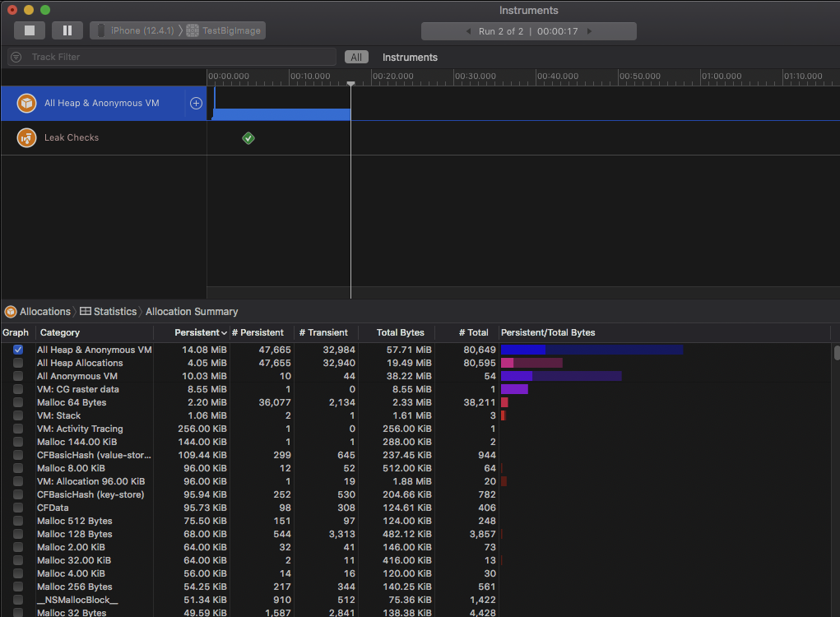Enable graph for VM: Activity Tracing
The image size is (840, 617).
tap(18, 429)
